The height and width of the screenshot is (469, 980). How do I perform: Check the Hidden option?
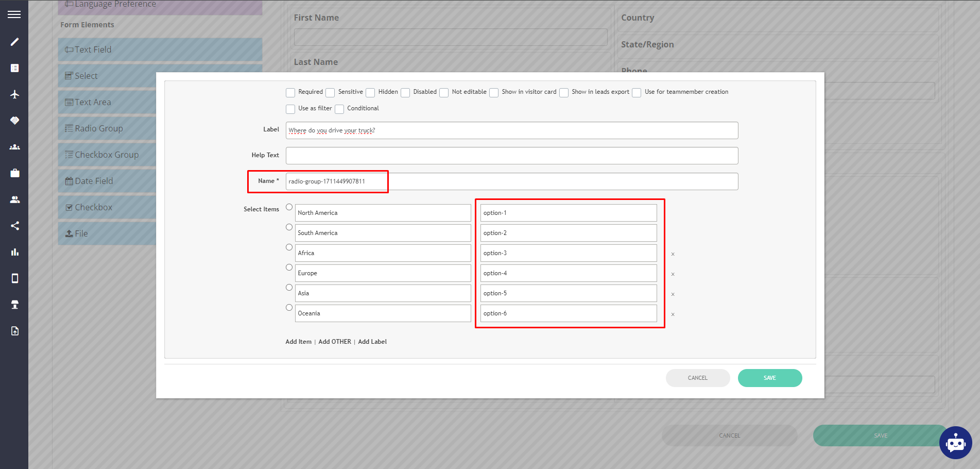point(370,93)
